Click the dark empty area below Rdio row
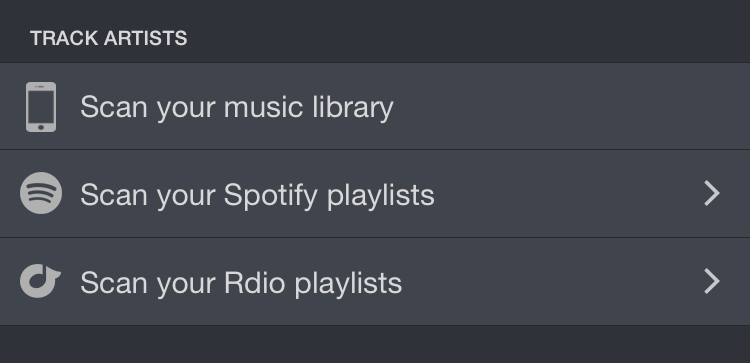The image size is (750, 363). 375,345
